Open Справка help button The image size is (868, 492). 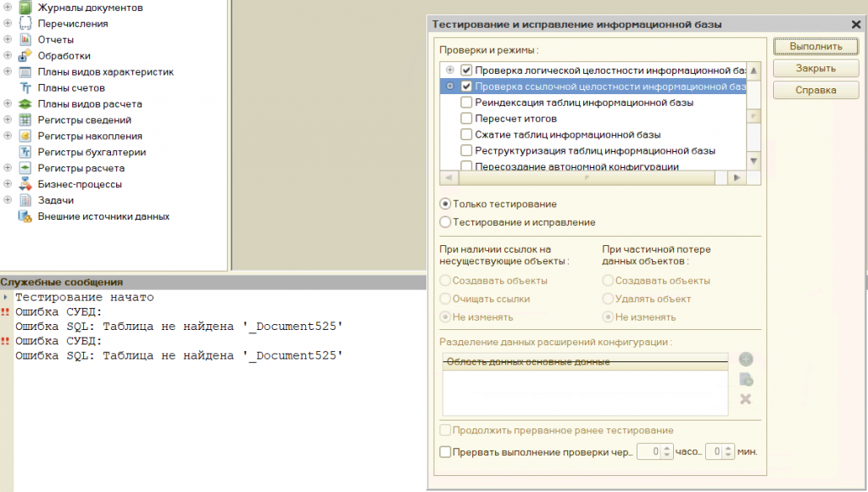[x=816, y=90]
